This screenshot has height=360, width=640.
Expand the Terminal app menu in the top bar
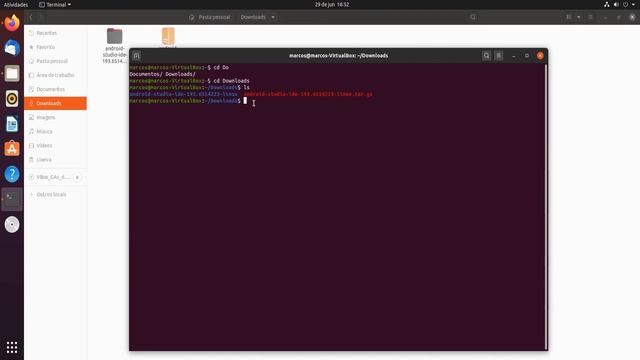55,4
